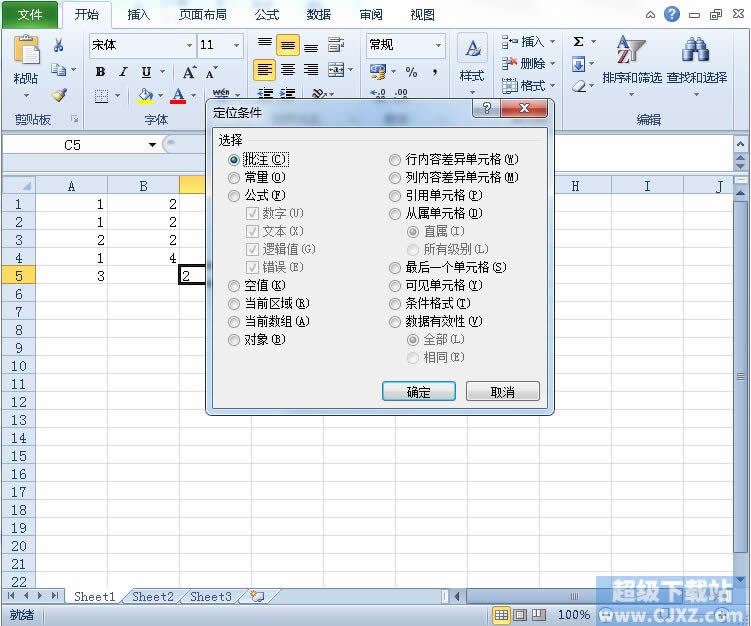This screenshot has height=626, width=751.
Task: Select the 公式 radio option
Action: click(x=234, y=196)
